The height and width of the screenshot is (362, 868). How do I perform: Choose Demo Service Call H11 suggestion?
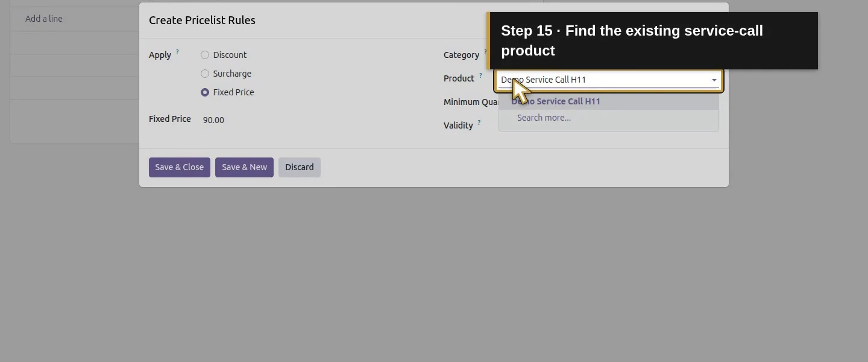click(609, 101)
